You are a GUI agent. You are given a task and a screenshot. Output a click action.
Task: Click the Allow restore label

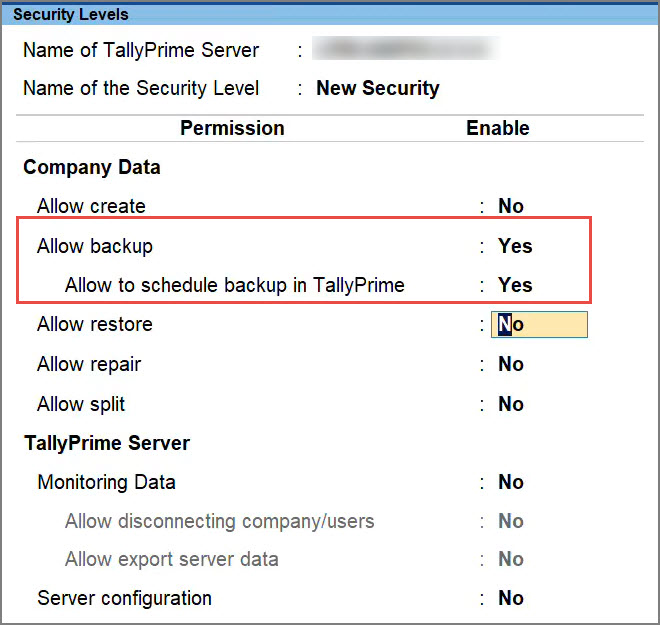pos(95,325)
